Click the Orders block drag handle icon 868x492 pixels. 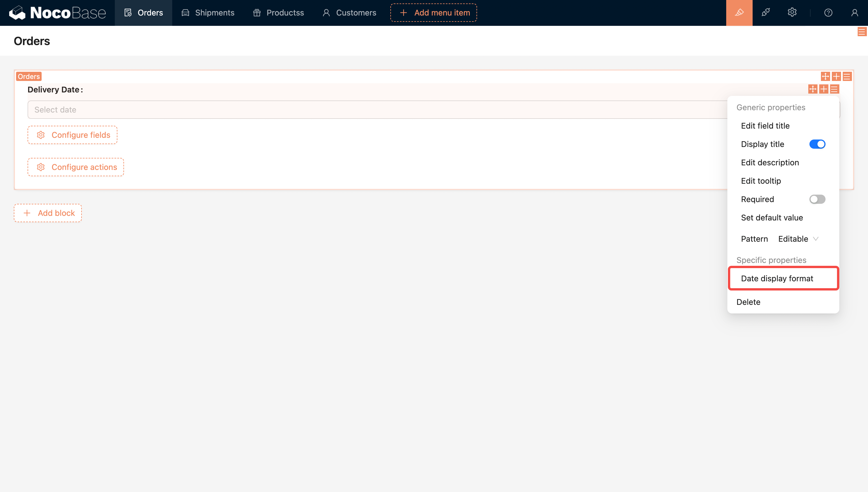(x=825, y=76)
